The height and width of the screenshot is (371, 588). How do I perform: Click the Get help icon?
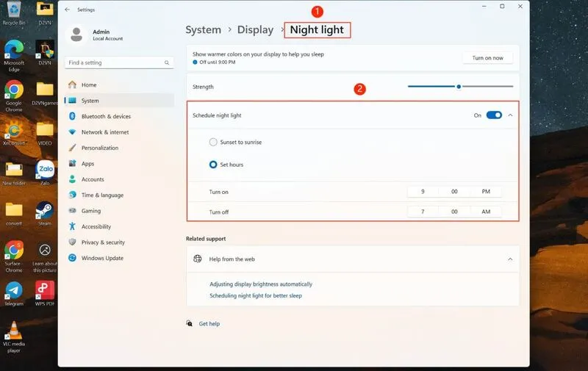[x=190, y=323]
